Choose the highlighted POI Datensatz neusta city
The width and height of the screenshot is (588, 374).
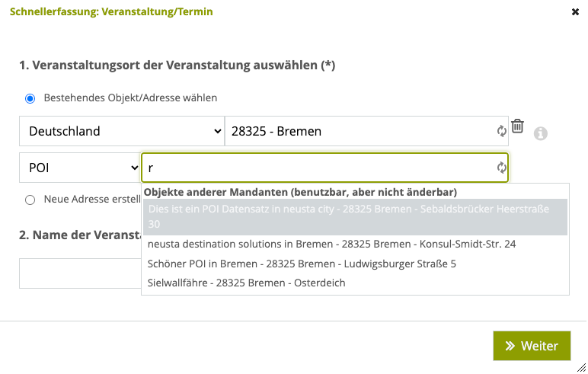(355, 217)
